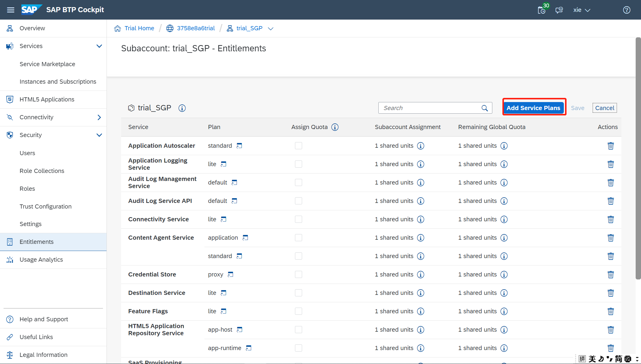Expand the Connectivity navigation section
Image resolution: width=641 pixels, height=364 pixels.
(x=99, y=117)
